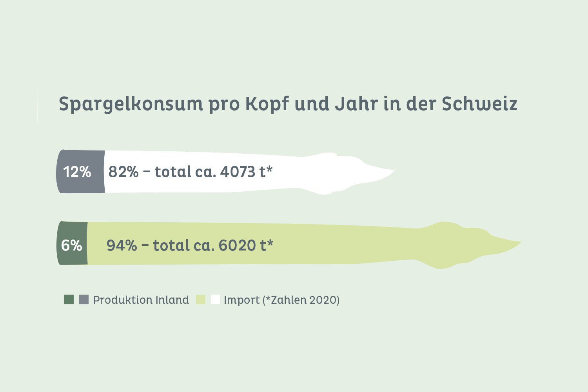Select the '4073' tonnage number
Viewport: 588px width, 392px height.
[x=238, y=172]
